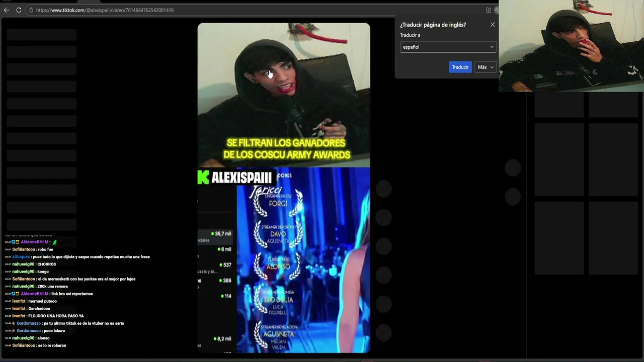Open the icon right of address bar
Image resolution: width=644 pixels, height=362 pixels.
[x=489, y=10]
